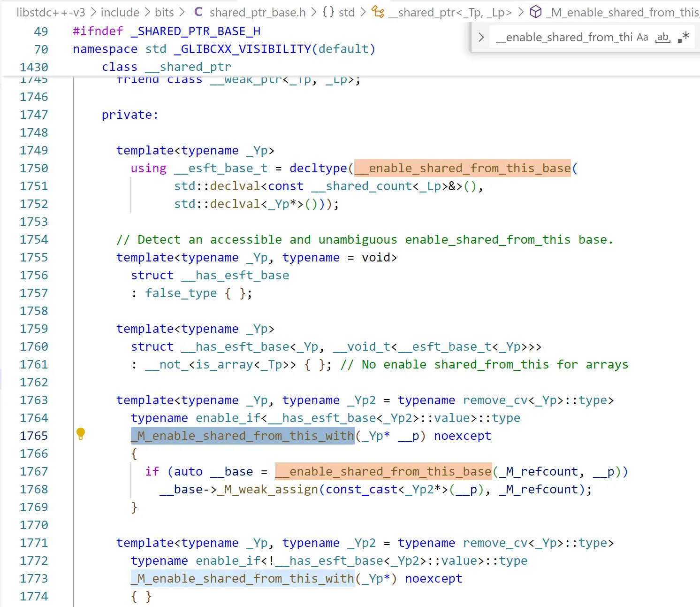Toggle Match Whole Word in find widget
Image resolution: width=700 pixels, height=607 pixels.
[x=662, y=38]
